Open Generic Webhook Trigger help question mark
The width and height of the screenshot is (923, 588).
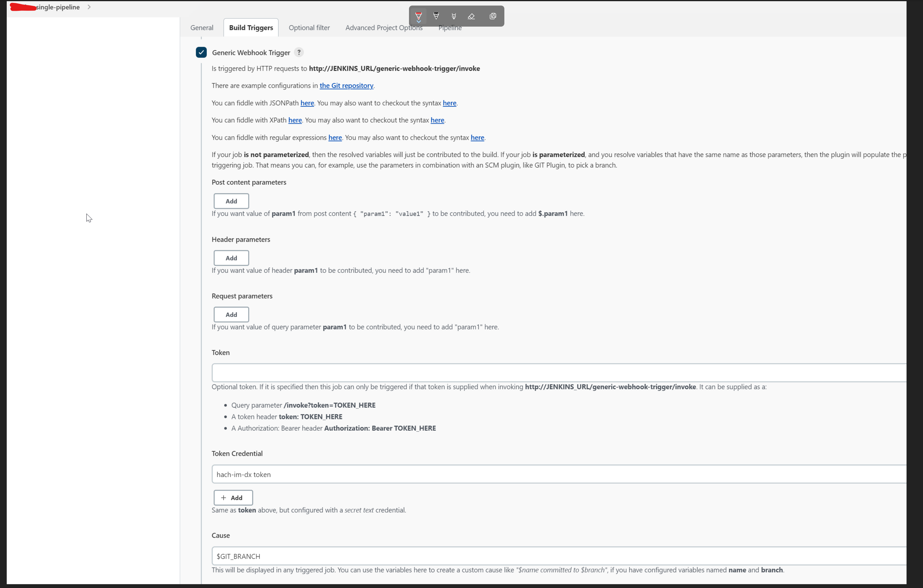pos(299,52)
